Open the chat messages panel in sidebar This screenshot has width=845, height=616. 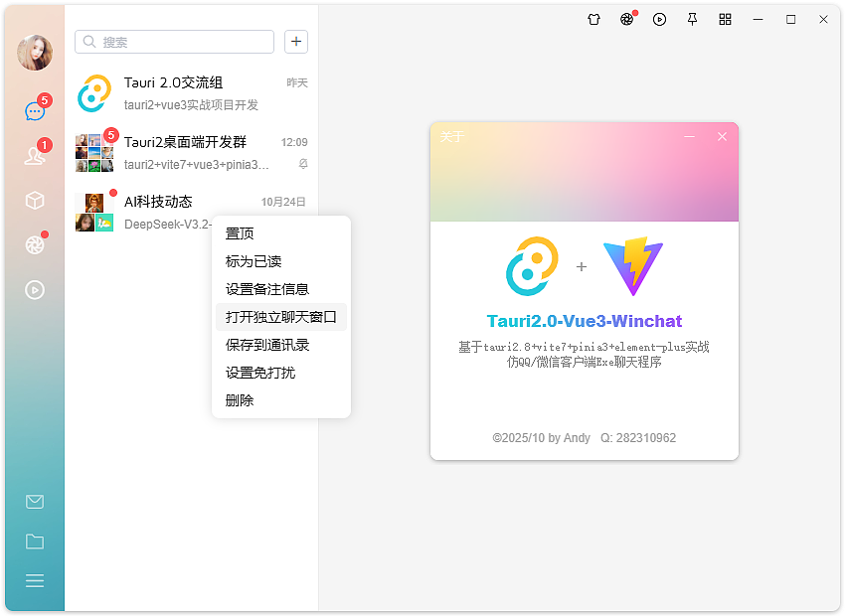point(35,110)
